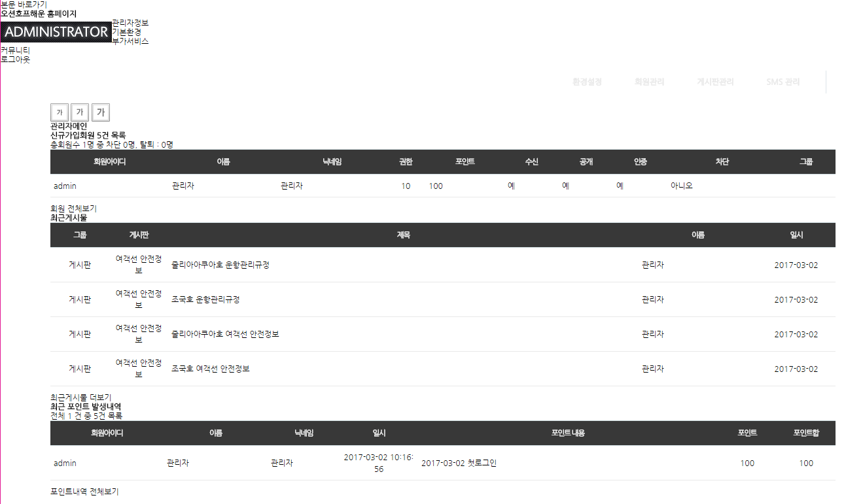The image size is (863, 504).
Task: Open the 게시판관리 menu
Action: pyautogui.click(x=715, y=82)
